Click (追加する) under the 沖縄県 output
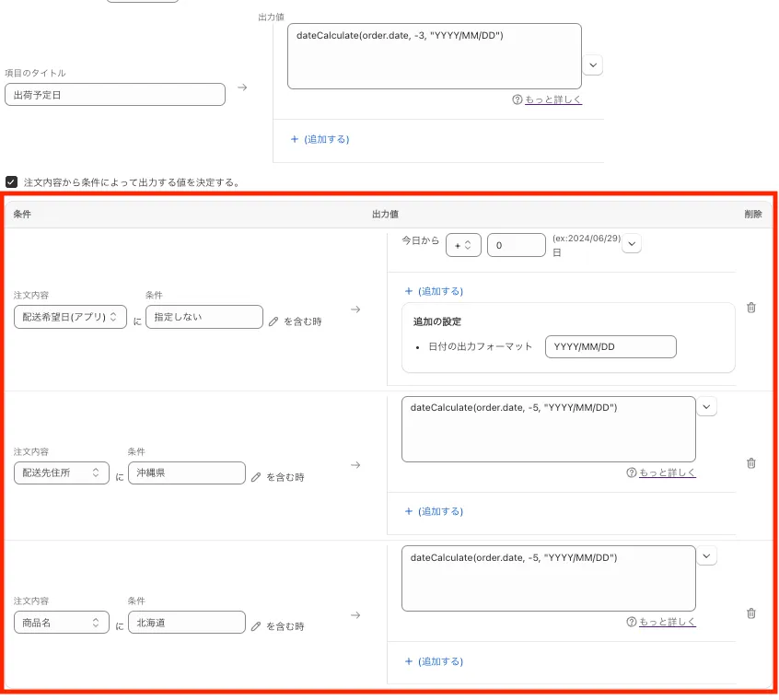Image resolution: width=779 pixels, height=700 pixels. click(x=434, y=511)
